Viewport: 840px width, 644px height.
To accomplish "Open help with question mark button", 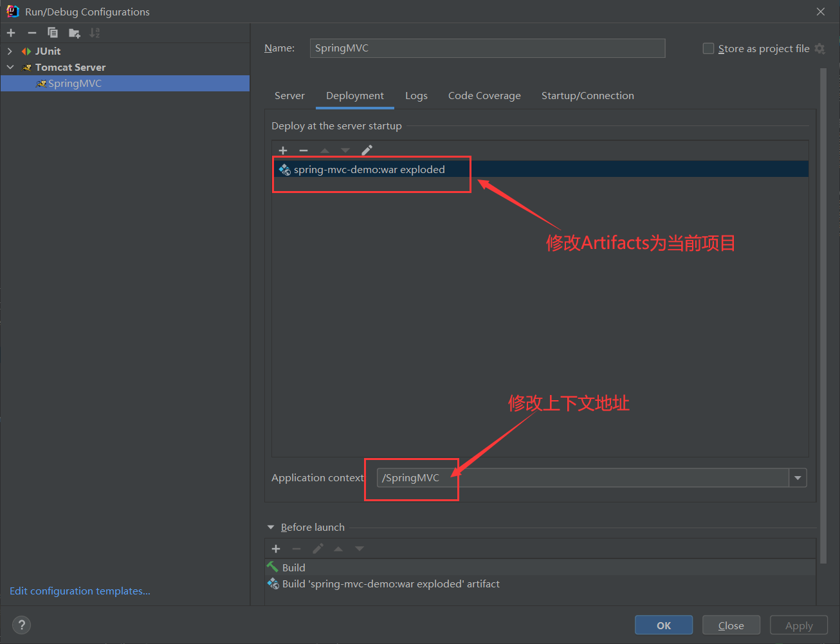I will coord(21,625).
